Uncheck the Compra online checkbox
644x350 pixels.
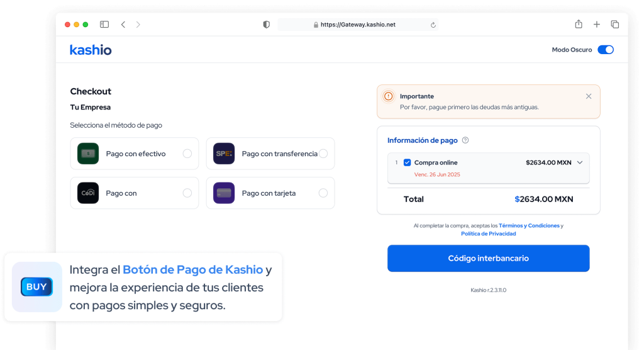(x=407, y=162)
